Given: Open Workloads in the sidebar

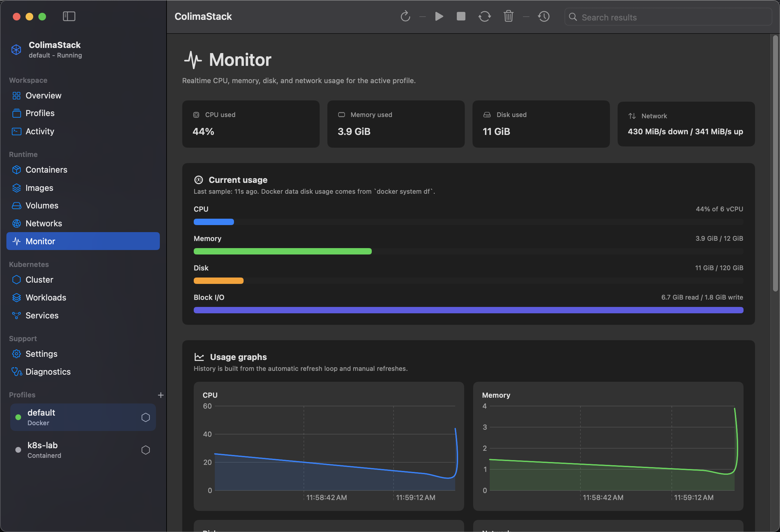Looking at the screenshot, I should [83, 298].
